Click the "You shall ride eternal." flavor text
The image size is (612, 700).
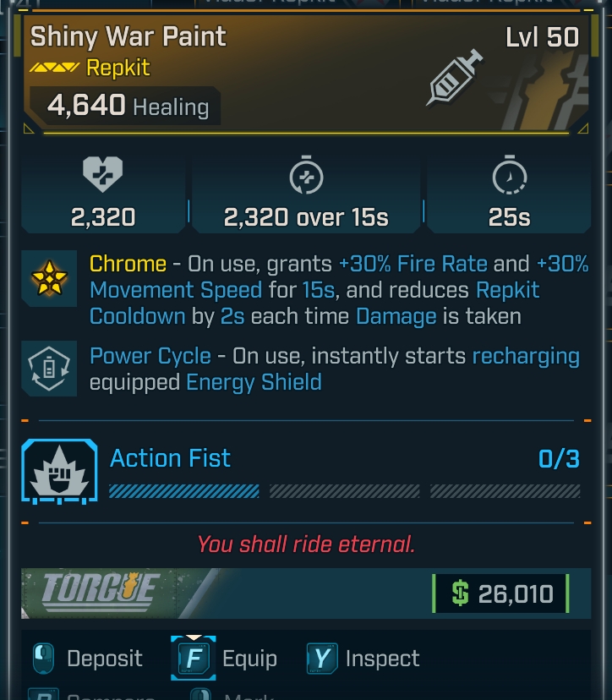coord(306,544)
